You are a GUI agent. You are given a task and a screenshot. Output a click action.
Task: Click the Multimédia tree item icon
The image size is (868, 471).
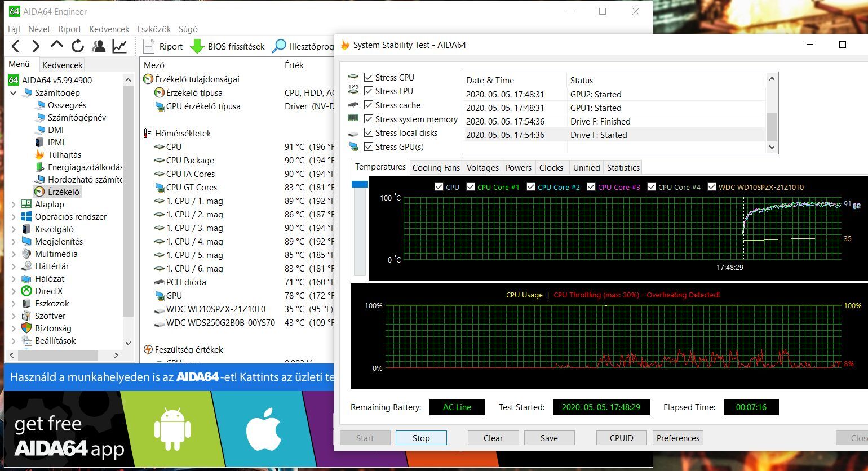[26, 254]
